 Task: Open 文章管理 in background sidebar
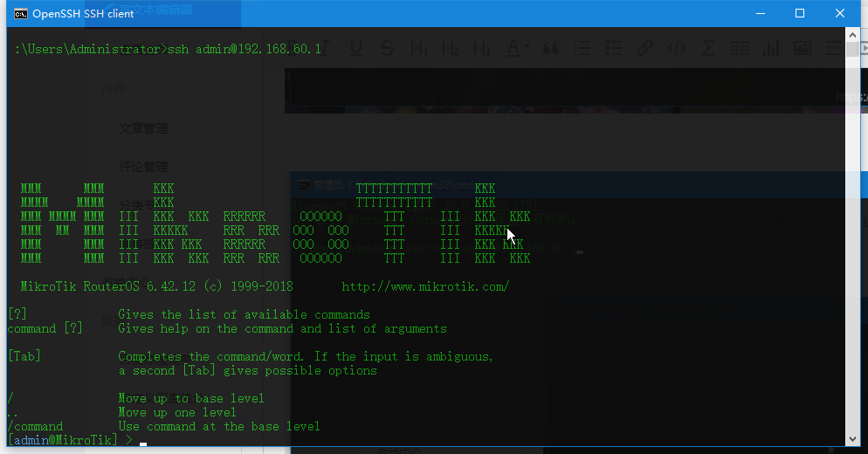[144, 128]
